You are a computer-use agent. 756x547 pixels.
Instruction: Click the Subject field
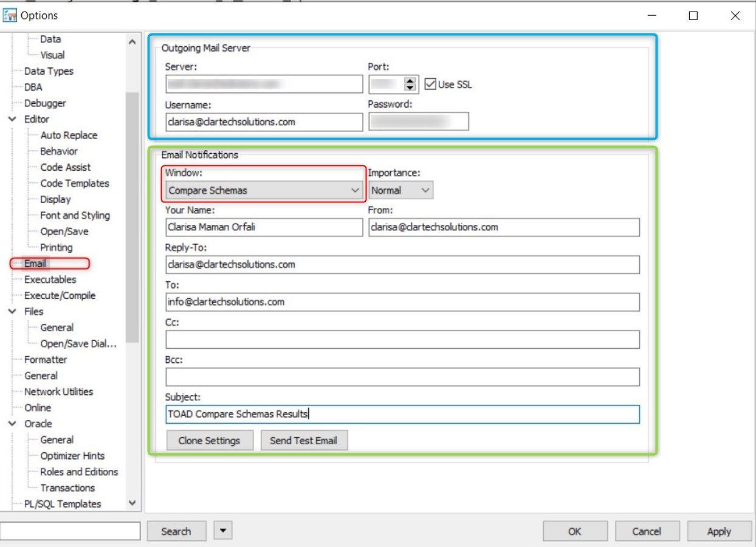point(402,415)
